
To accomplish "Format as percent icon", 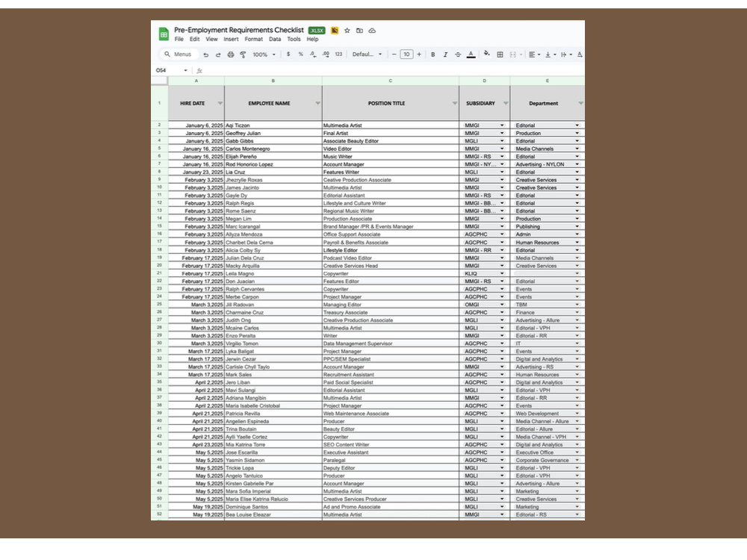I will 300,55.
